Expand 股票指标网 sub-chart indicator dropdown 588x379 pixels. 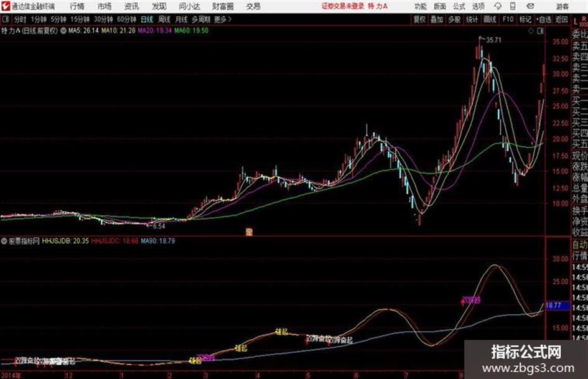click(x=4, y=241)
